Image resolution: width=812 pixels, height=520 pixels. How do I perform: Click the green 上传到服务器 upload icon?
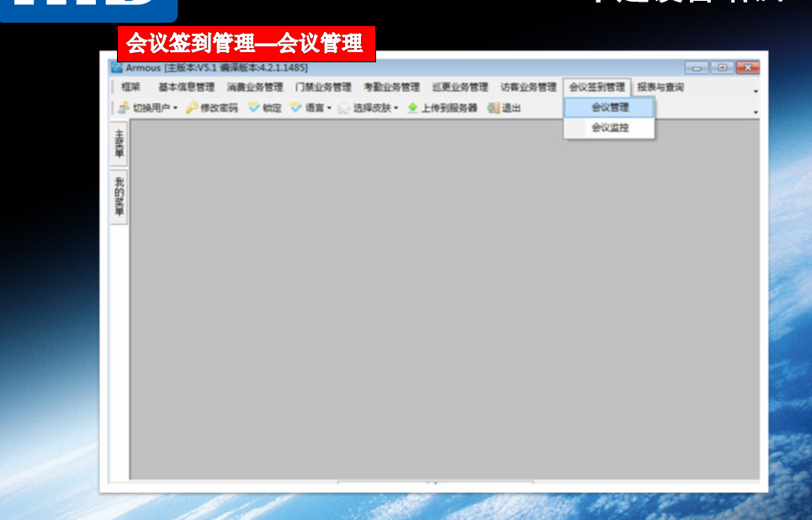413,108
